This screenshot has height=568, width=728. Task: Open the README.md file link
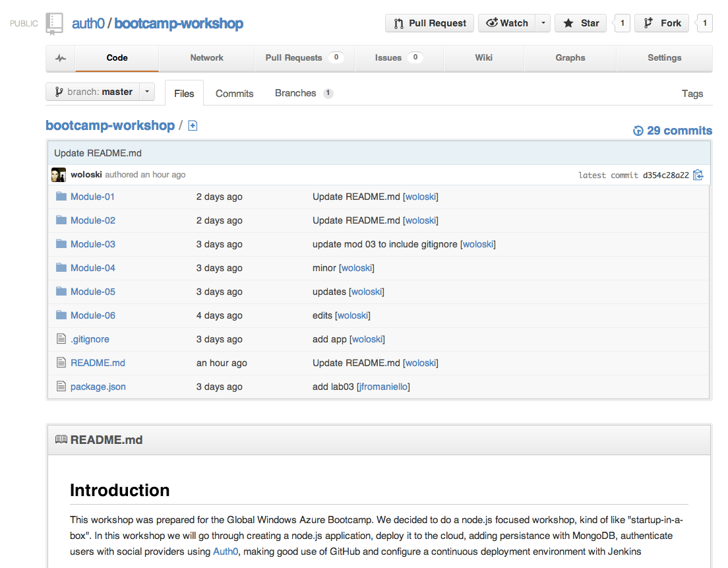(98, 363)
